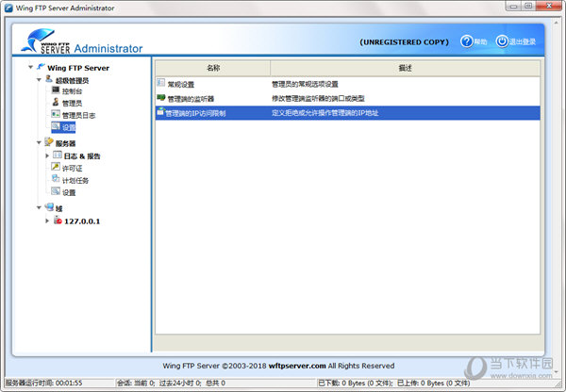Collapse the 服务器 tree branch

click(x=39, y=143)
